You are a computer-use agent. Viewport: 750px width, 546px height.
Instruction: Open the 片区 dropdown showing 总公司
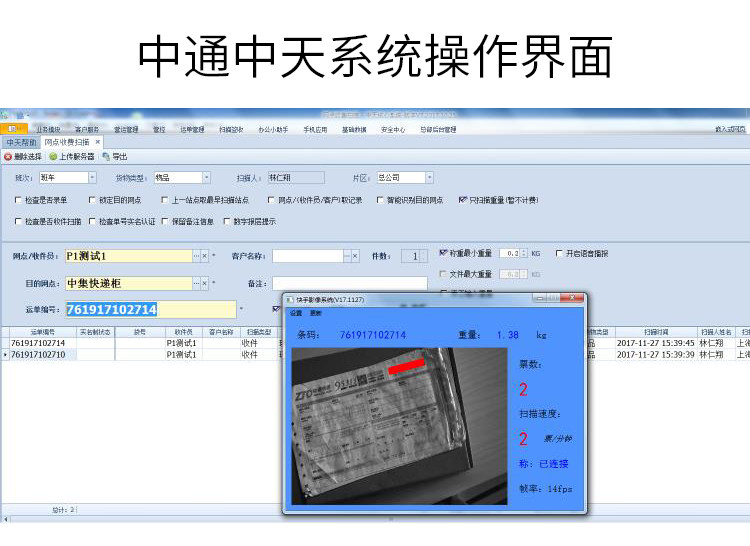[x=430, y=178]
